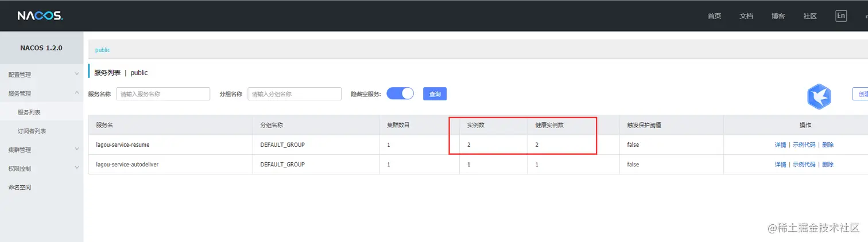The width and height of the screenshot is (868, 242).
Task: Click false in lagou-service-autodeliver row
Action: click(x=633, y=165)
